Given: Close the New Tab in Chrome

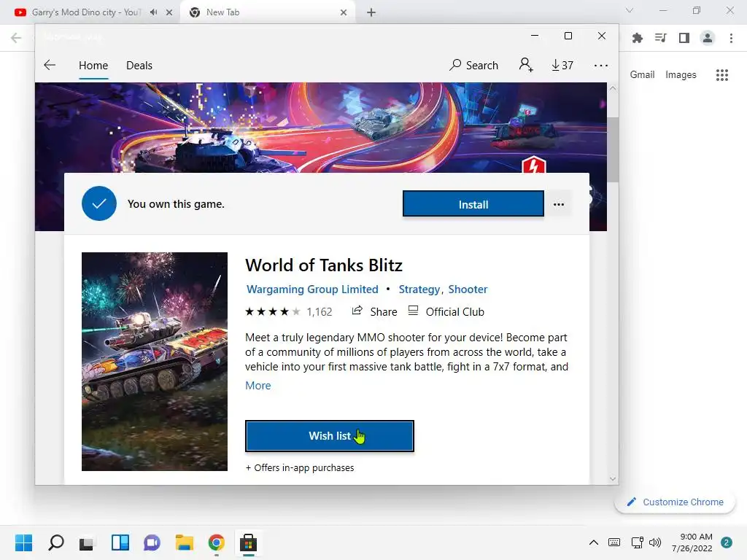Looking at the screenshot, I should tap(344, 12).
